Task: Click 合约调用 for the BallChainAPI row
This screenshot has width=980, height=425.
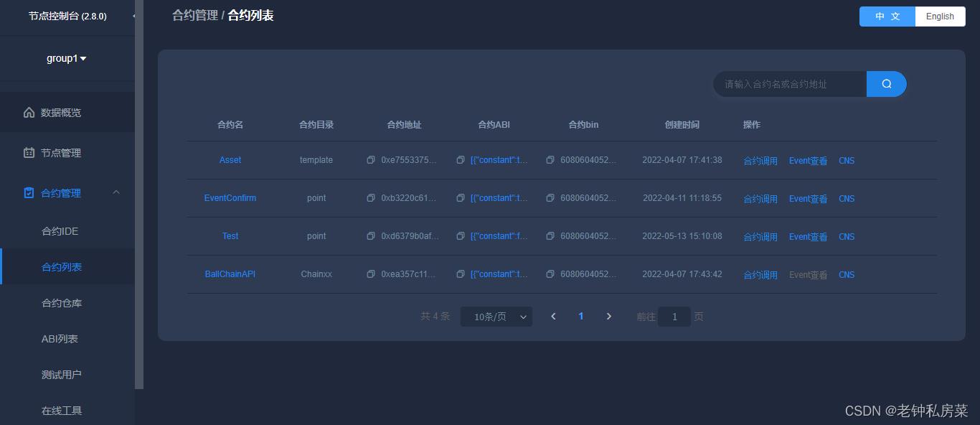Action: [x=760, y=275]
